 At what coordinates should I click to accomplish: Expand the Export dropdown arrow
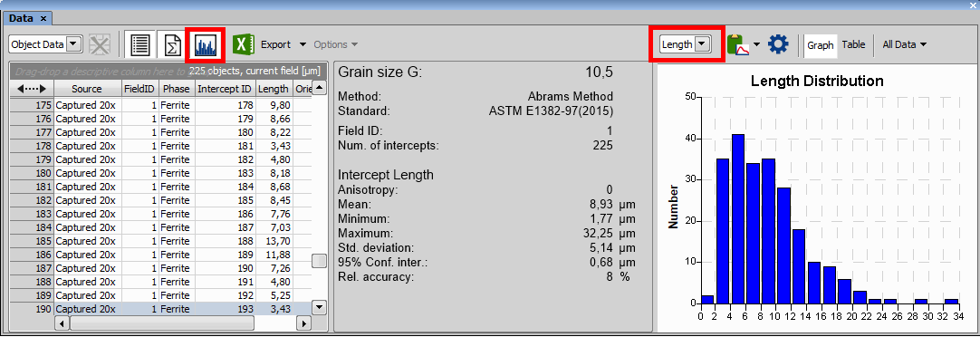303,44
